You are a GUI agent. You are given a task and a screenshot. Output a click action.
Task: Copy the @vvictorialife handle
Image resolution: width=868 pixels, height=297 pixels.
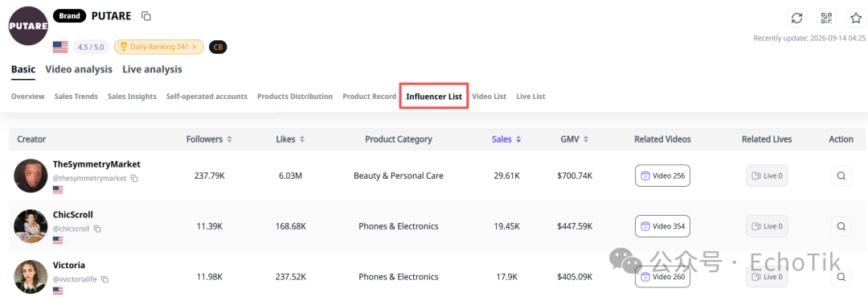(x=104, y=279)
